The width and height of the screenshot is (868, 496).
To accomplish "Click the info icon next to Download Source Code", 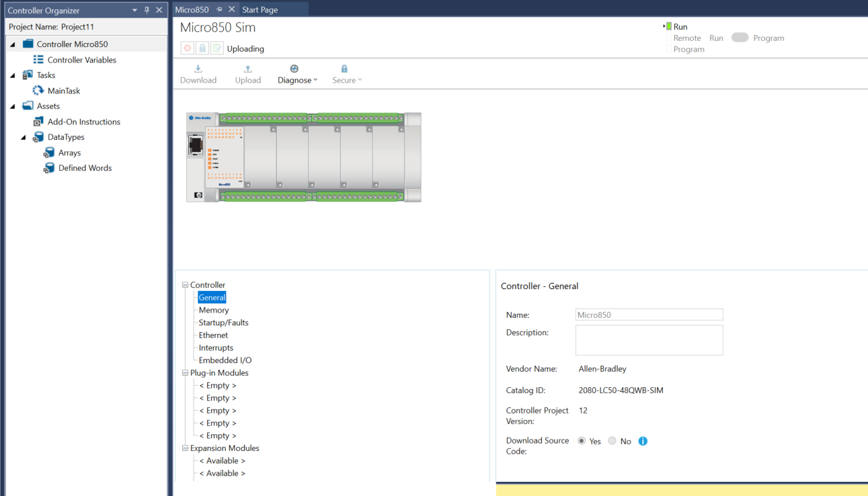I will [643, 441].
